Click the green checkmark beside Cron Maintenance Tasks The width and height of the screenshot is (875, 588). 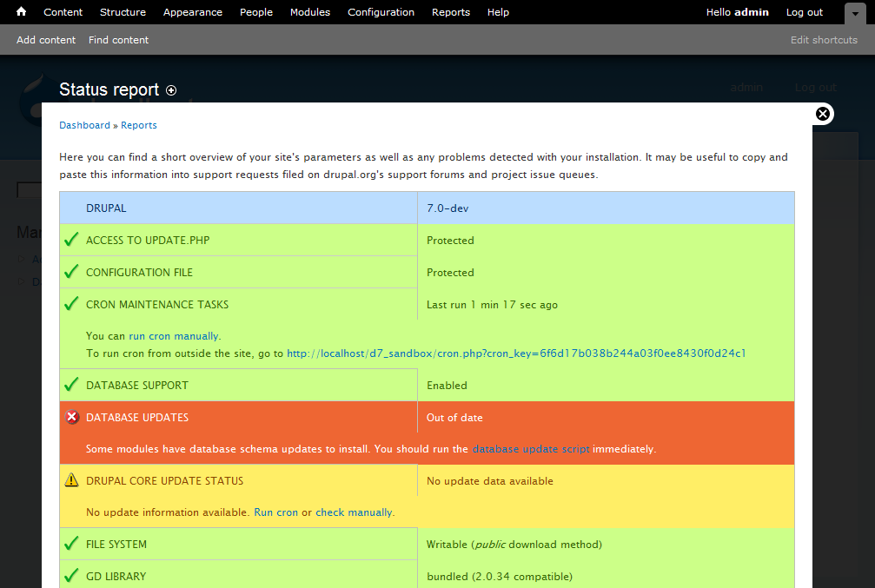coord(72,304)
